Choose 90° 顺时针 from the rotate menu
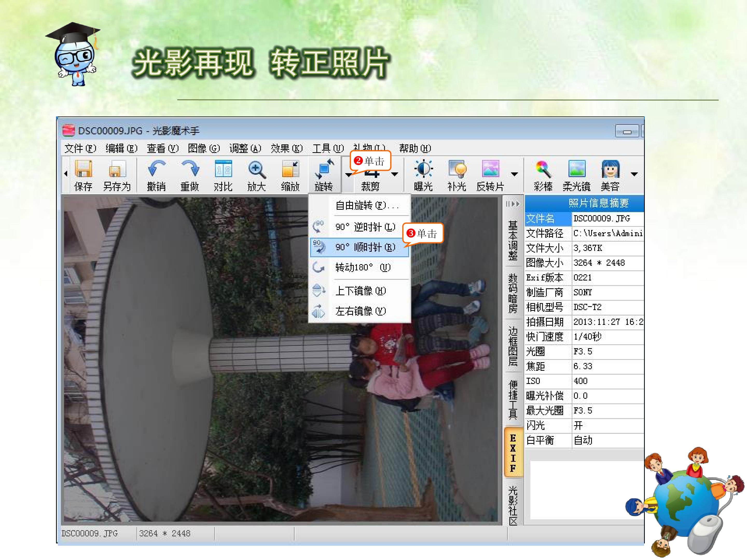The height and width of the screenshot is (560, 747). [x=365, y=247]
